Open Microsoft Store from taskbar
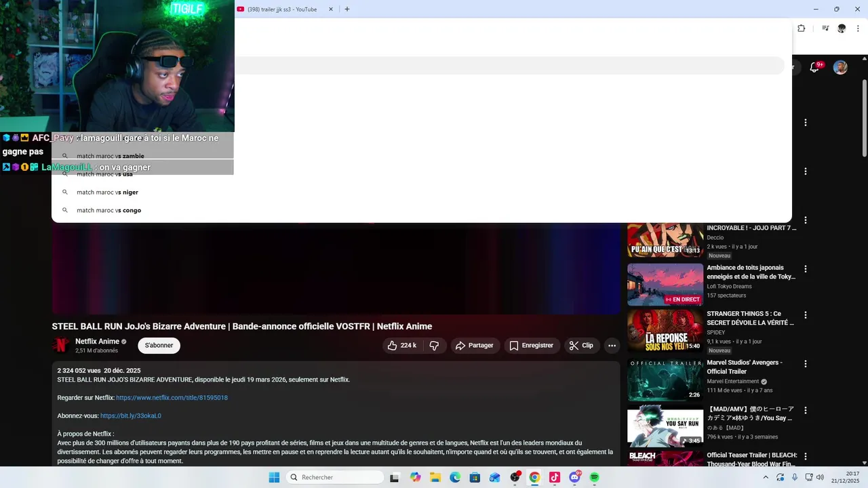Viewport: 868px width, 488px height. [x=475, y=477]
